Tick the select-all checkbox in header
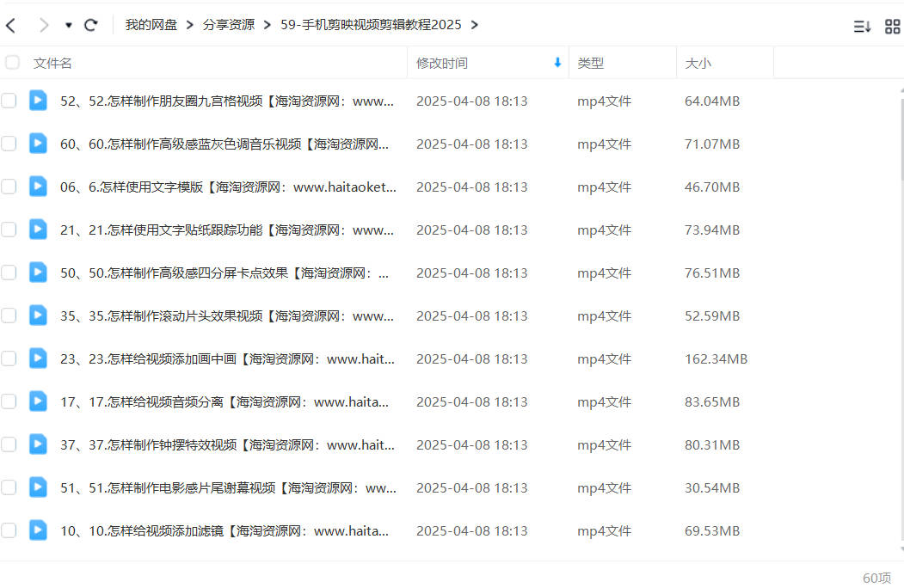This screenshot has width=904, height=588. click(x=12, y=63)
